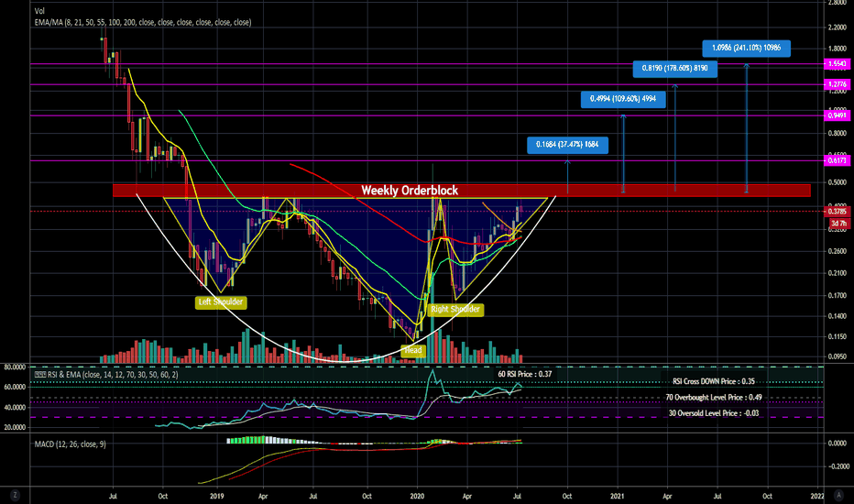Click the Right Shoulder label

(x=455, y=309)
